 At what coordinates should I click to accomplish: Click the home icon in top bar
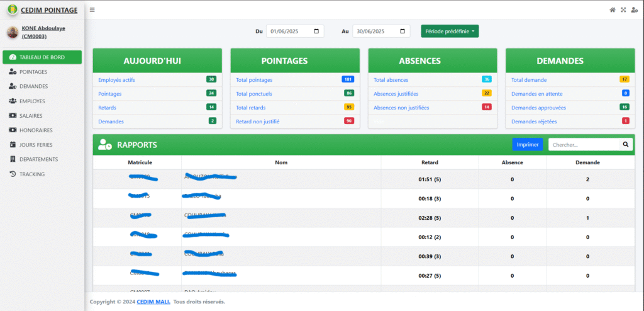tap(613, 9)
